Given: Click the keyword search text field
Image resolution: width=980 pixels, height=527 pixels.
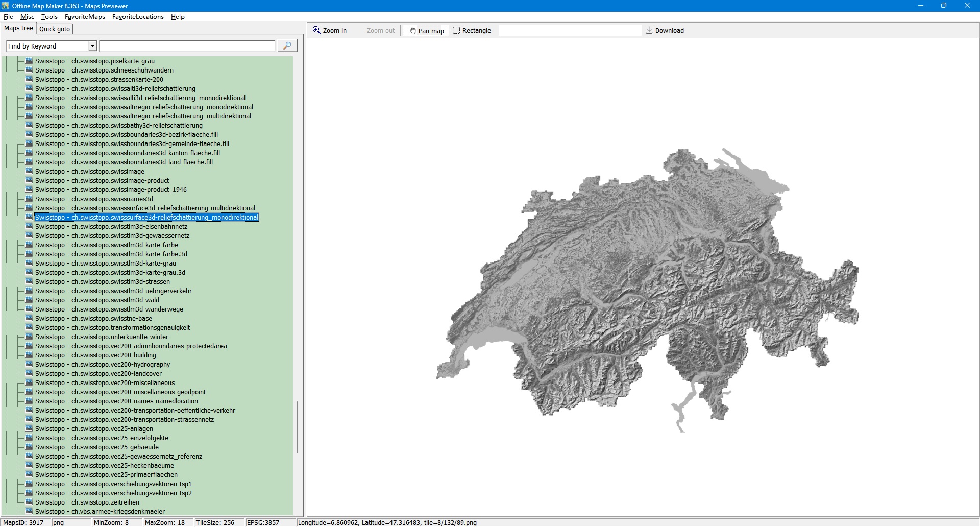Looking at the screenshot, I should (187, 46).
